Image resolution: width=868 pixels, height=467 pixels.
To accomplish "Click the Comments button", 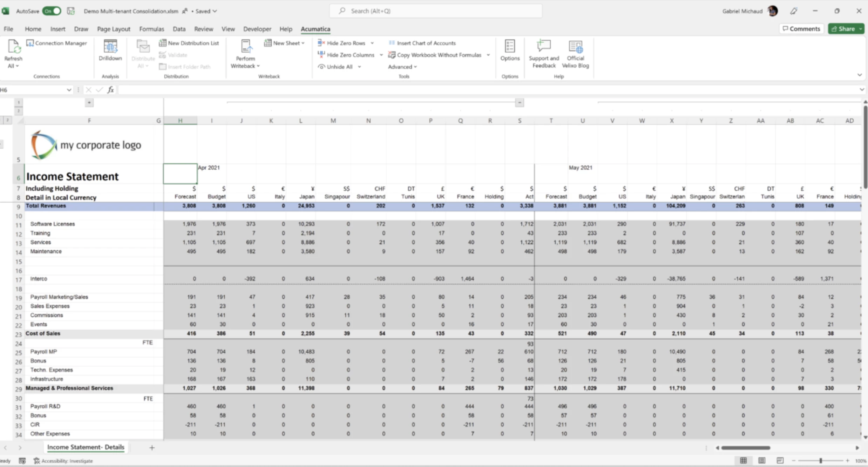I will click(x=801, y=29).
